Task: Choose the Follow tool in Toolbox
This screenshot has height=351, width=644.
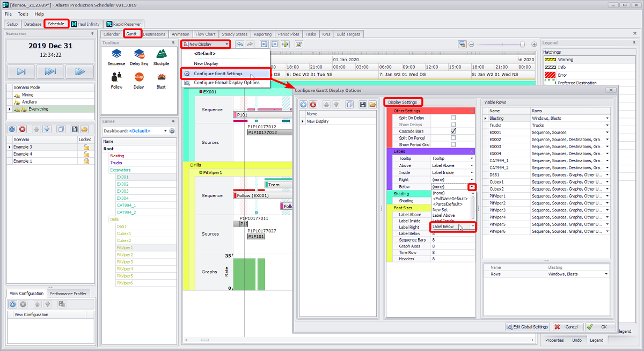Action: [116, 79]
